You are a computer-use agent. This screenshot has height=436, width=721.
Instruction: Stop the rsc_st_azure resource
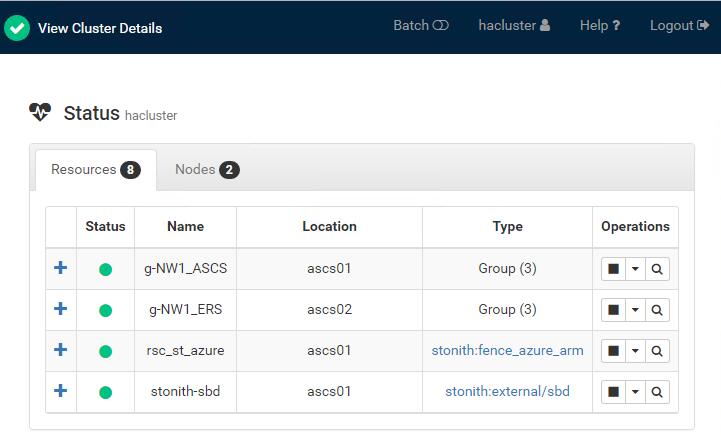[613, 351]
